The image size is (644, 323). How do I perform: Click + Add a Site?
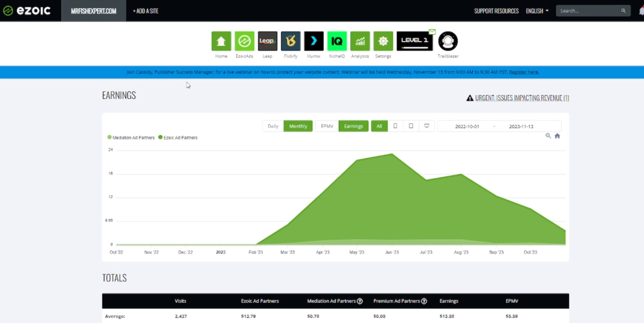pos(146,11)
